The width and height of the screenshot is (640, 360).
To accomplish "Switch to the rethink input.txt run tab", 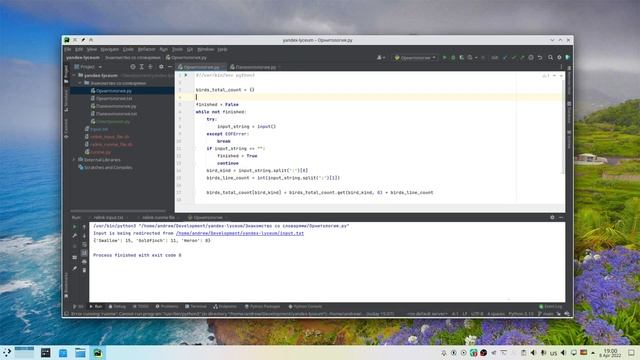I will (x=108, y=218).
